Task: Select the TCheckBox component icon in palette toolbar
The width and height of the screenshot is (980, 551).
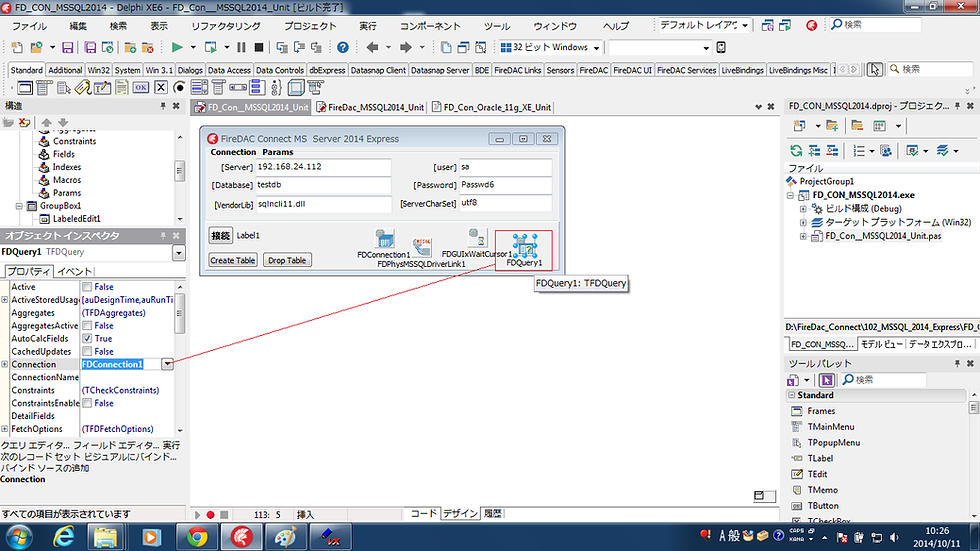Action: click(161, 87)
